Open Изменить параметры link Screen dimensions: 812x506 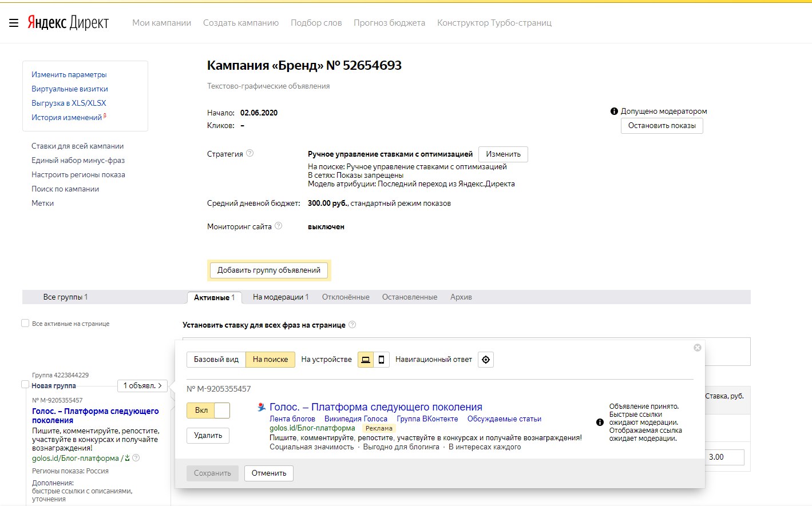(69, 74)
